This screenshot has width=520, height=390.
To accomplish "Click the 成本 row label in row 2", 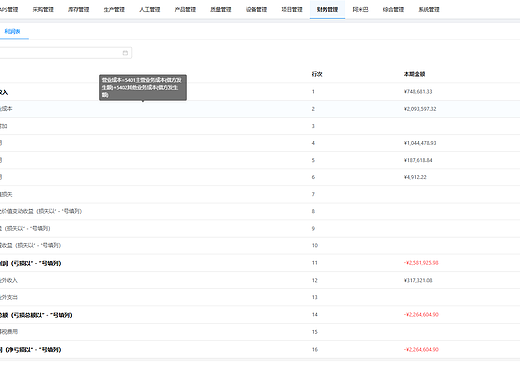I will (x=6, y=109).
